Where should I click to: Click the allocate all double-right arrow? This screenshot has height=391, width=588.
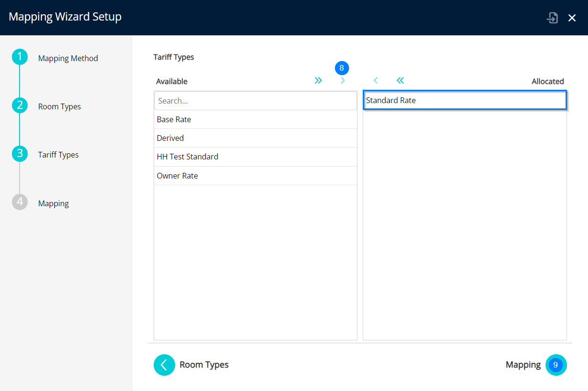point(318,81)
